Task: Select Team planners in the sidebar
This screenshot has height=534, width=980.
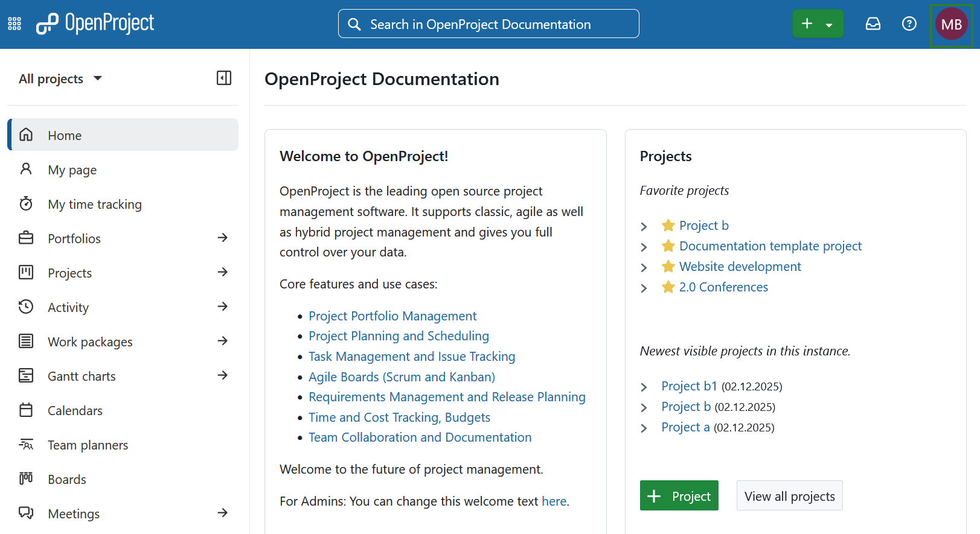Action: (x=123, y=445)
